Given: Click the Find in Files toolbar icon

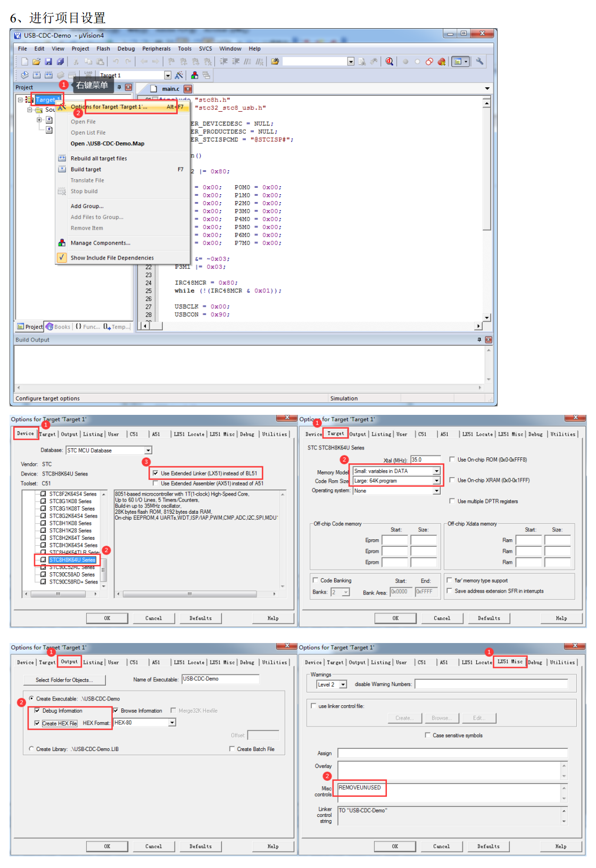Looking at the screenshot, I should coord(275,62).
